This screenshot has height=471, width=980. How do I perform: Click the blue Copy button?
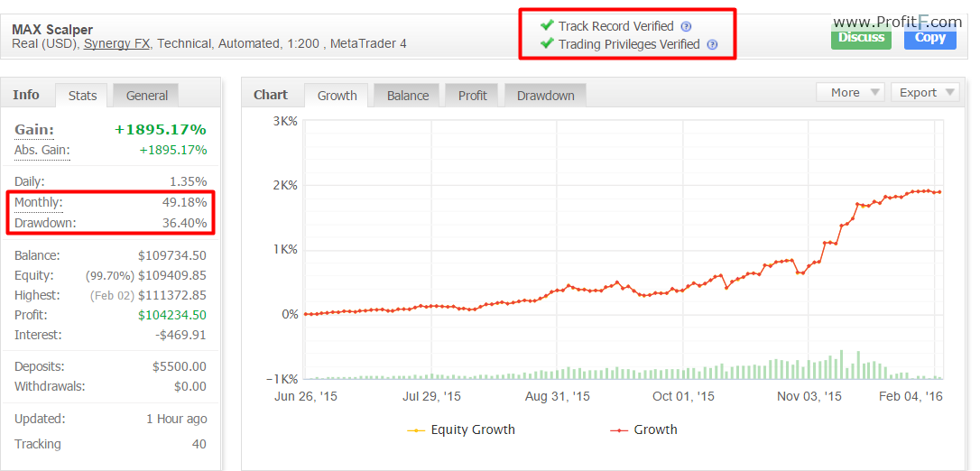pyautogui.click(x=930, y=38)
